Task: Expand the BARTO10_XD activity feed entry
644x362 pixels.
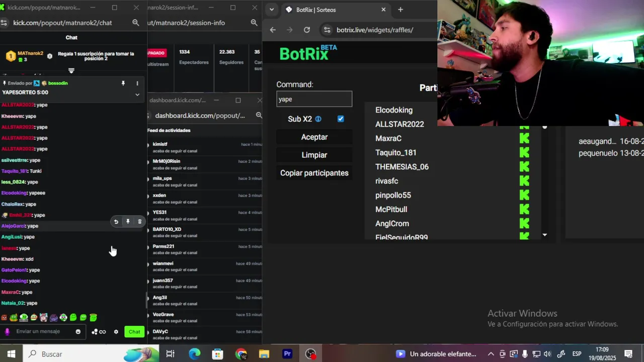Action: click(148, 230)
